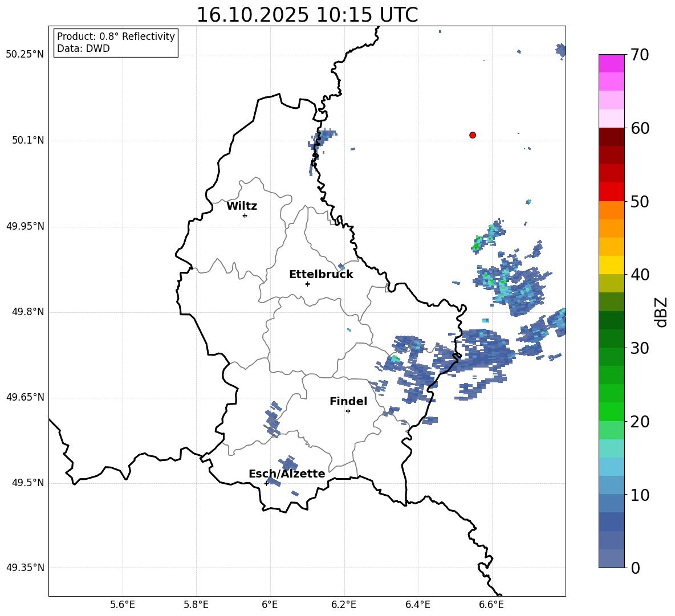The width and height of the screenshot is (675, 616).
Task: Click the Findel station cross marker
Action: click(348, 411)
